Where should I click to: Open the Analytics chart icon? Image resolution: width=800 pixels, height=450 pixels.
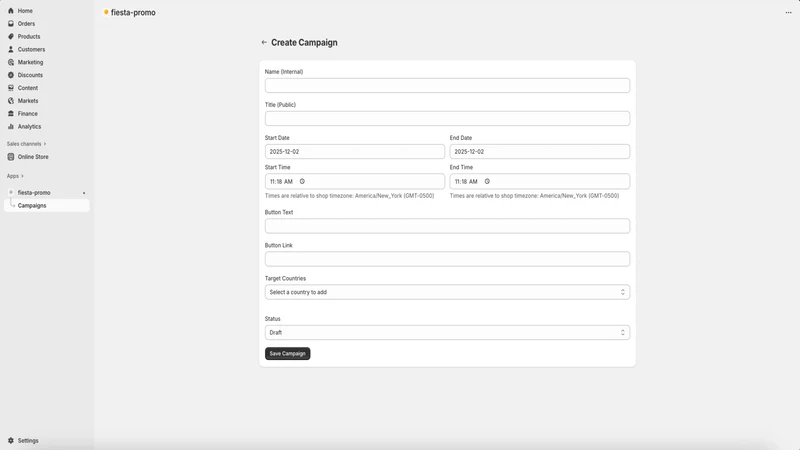point(11,127)
